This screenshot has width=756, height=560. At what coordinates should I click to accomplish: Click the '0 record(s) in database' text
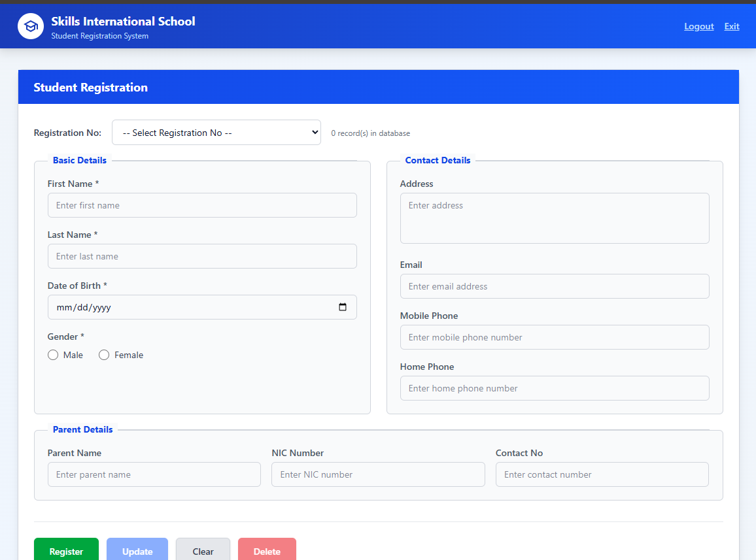pyautogui.click(x=370, y=133)
